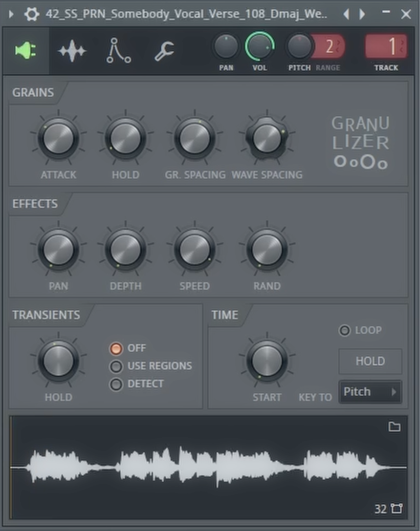Image resolution: width=420 pixels, height=531 pixels.
Task: Select the DETECT transient mode
Action: (x=116, y=384)
